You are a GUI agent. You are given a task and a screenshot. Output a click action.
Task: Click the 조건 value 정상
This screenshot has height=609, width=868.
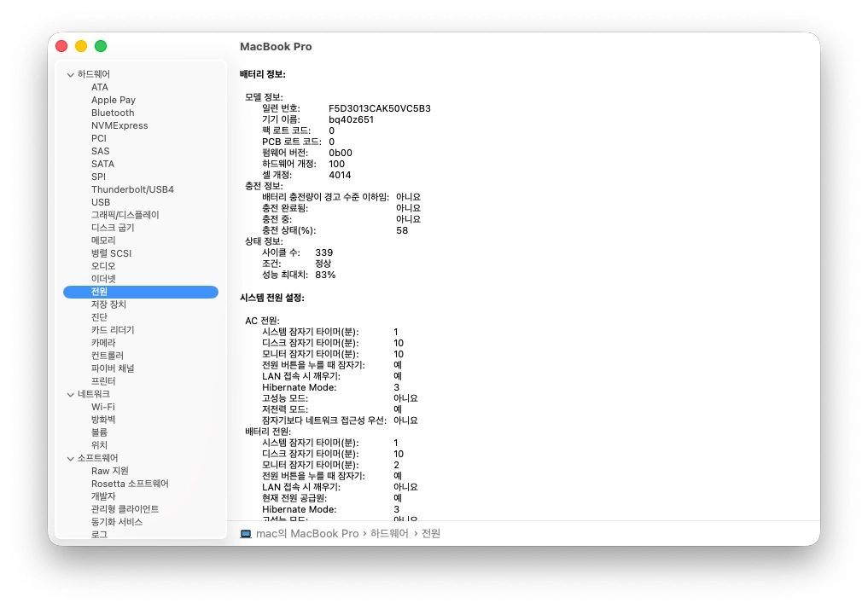coord(323,264)
